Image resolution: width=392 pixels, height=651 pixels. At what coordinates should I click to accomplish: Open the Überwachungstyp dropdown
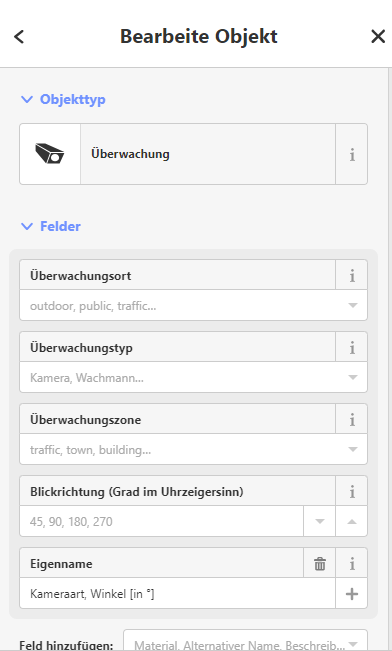point(194,377)
